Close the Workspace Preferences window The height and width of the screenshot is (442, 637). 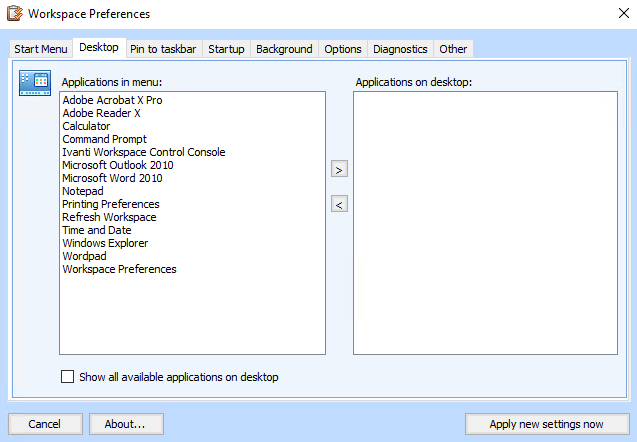coord(613,14)
